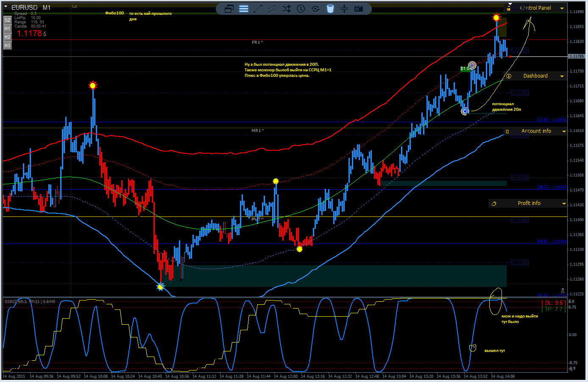Click the skull icon near the price scale
The image size is (588, 382).
[x=563, y=291]
